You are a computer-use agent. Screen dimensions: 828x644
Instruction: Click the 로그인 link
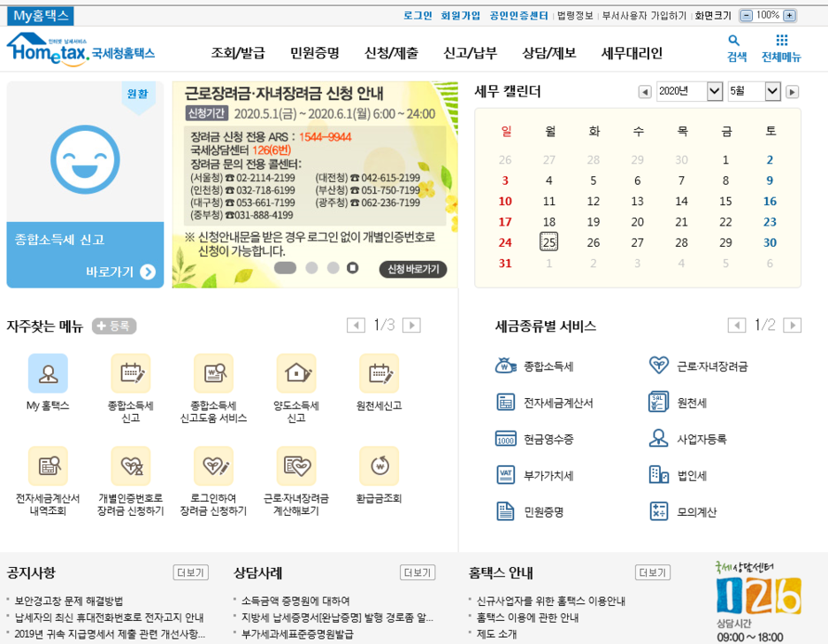(418, 16)
